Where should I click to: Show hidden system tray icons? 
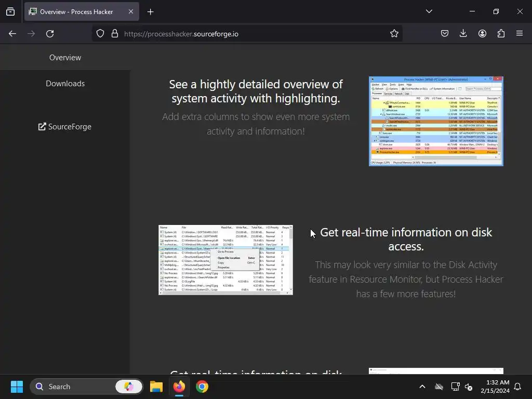422,387
